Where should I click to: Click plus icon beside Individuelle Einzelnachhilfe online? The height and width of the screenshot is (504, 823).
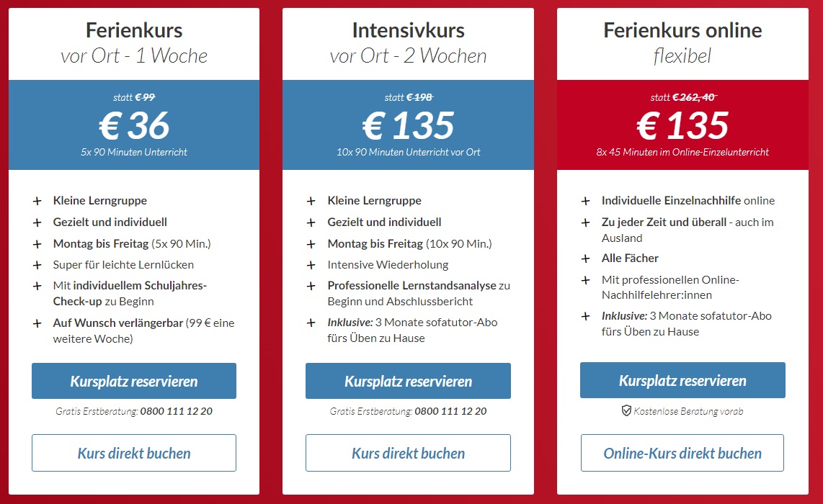tap(585, 201)
